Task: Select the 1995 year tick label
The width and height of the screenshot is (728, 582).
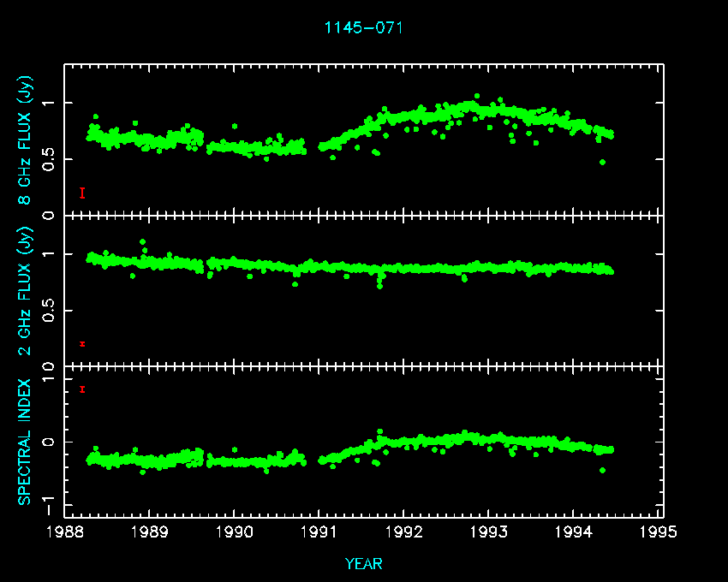Action: 659,532
